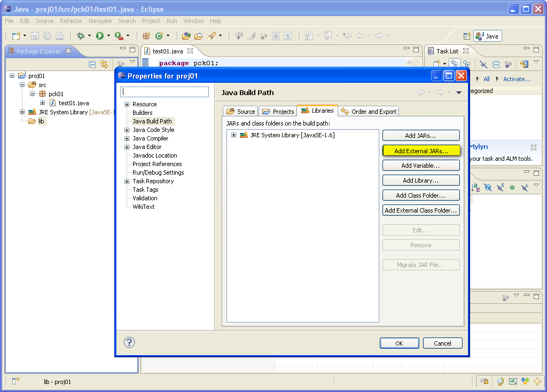Expand test01.java in Package Explorer
Image resolution: width=547 pixels, height=392 pixels.
43,103
